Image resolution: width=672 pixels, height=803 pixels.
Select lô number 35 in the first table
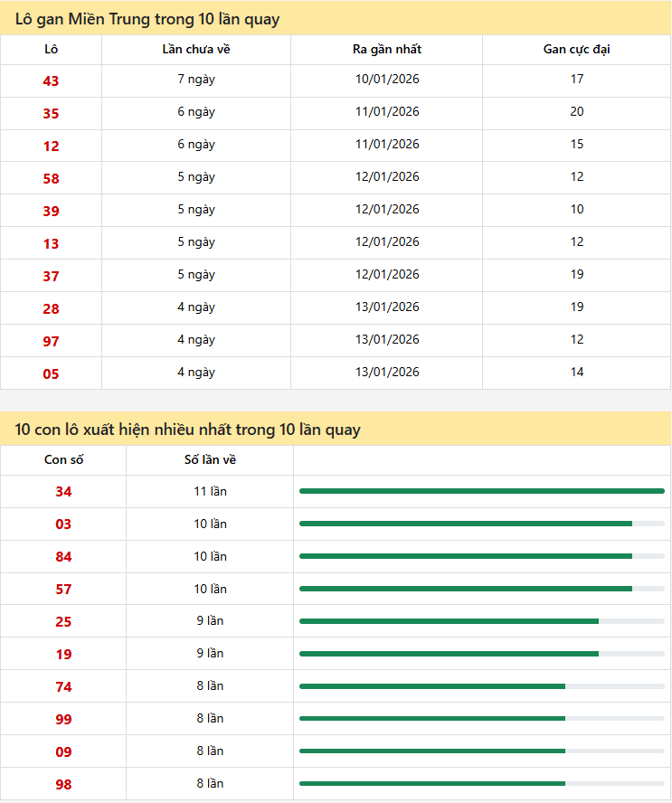coord(51,114)
